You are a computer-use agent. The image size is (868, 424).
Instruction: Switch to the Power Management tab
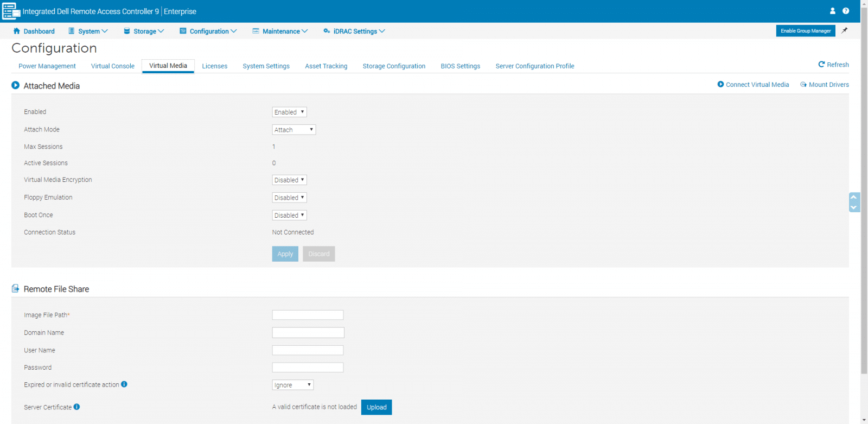(47, 66)
